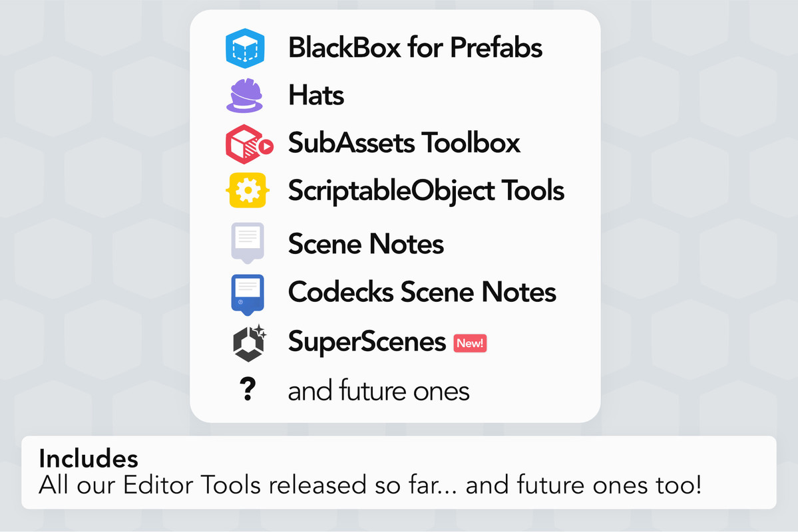This screenshot has width=798, height=532.
Task: Click the Hats label
Action: pyautogui.click(x=316, y=96)
